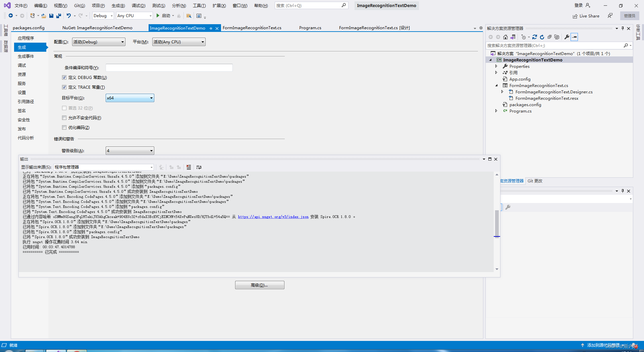This screenshot has width=644, height=352.
Task: Select the 生成事件 build events page
Action: [26, 56]
